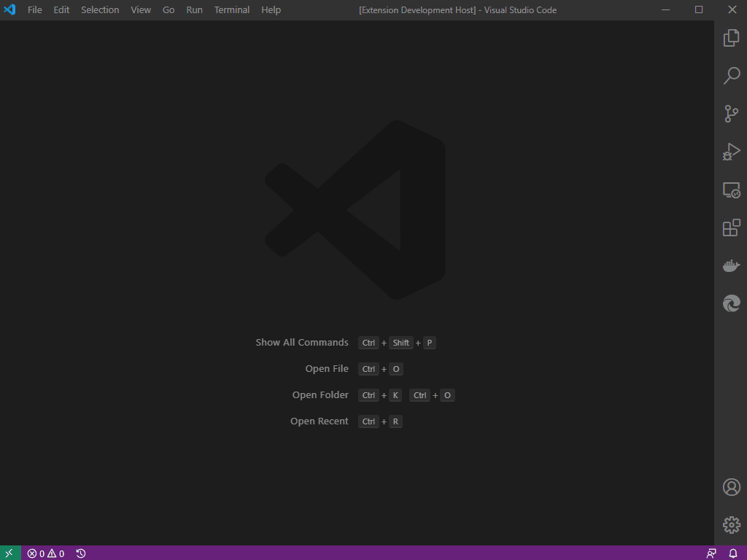Open the Docker whale view
The image size is (747, 560).
coord(731,265)
